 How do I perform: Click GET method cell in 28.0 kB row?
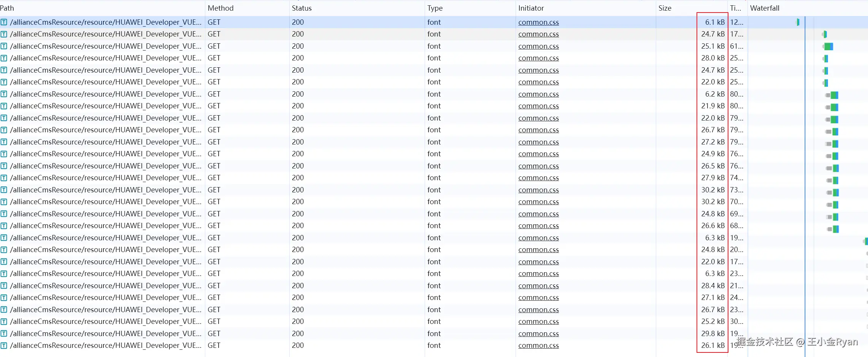coord(214,58)
